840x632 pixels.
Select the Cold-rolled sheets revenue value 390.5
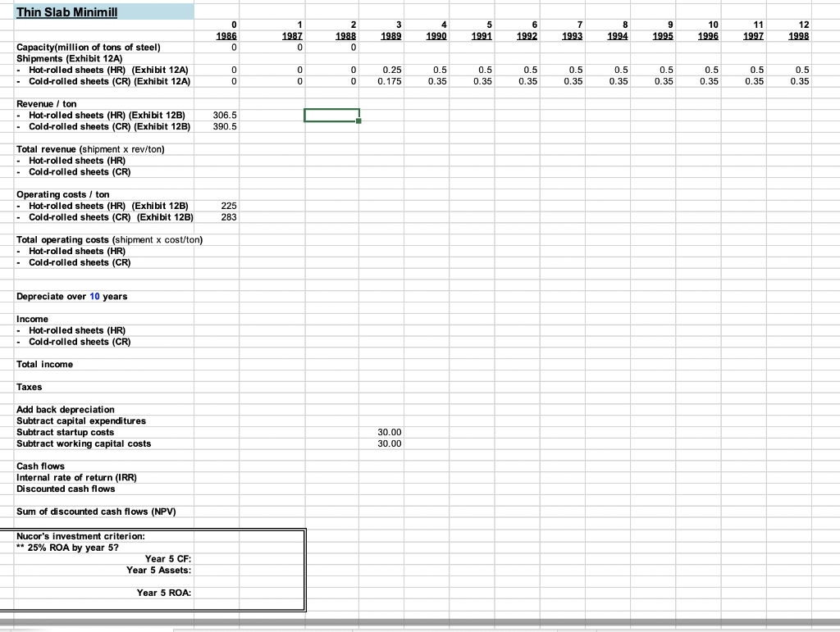pos(226,127)
